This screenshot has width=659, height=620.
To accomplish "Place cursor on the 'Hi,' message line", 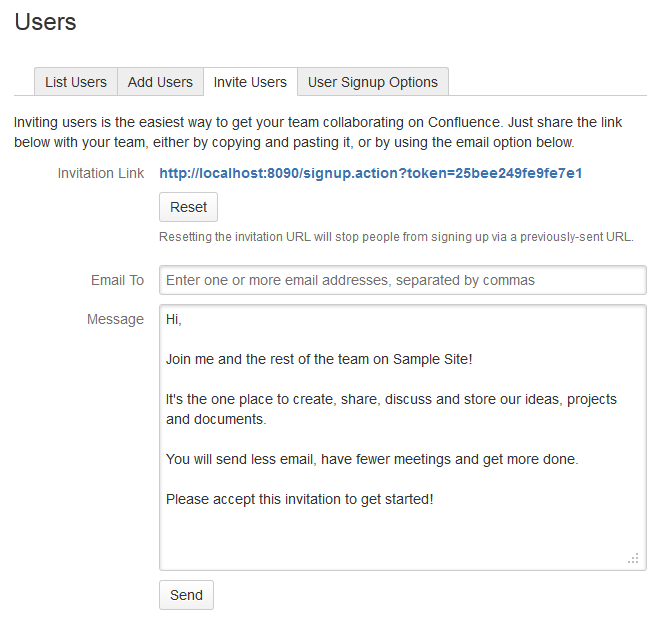I will [x=174, y=320].
